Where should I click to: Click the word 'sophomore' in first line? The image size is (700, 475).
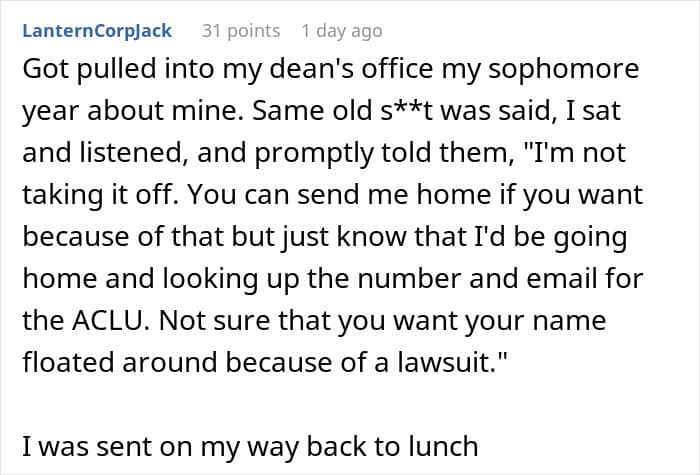pos(563,69)
